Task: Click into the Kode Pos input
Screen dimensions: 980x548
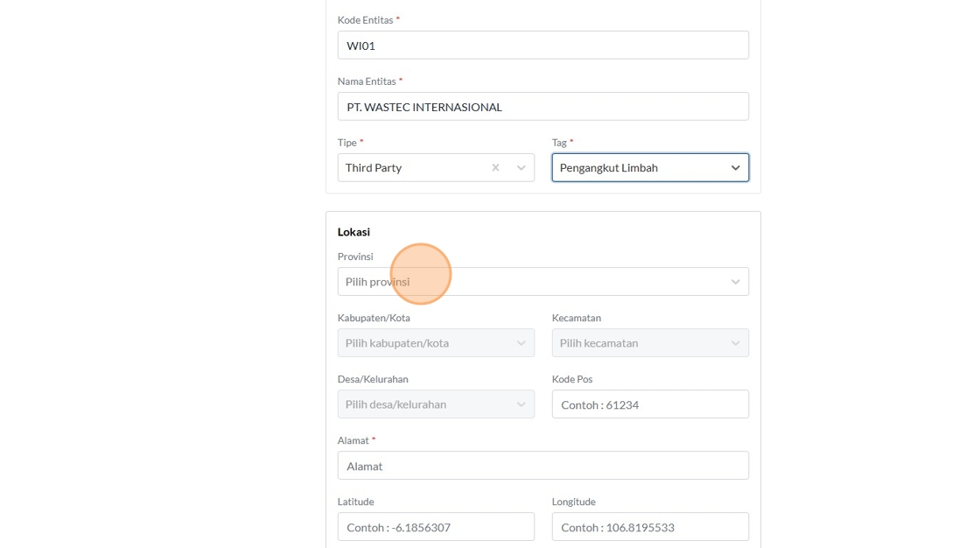Action: (650, 404)
